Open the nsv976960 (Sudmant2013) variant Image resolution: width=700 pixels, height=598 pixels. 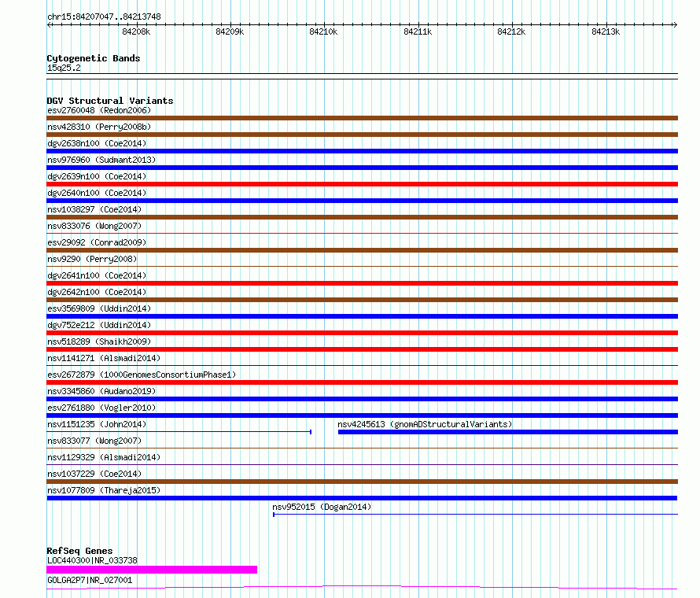tap(101, 160)
